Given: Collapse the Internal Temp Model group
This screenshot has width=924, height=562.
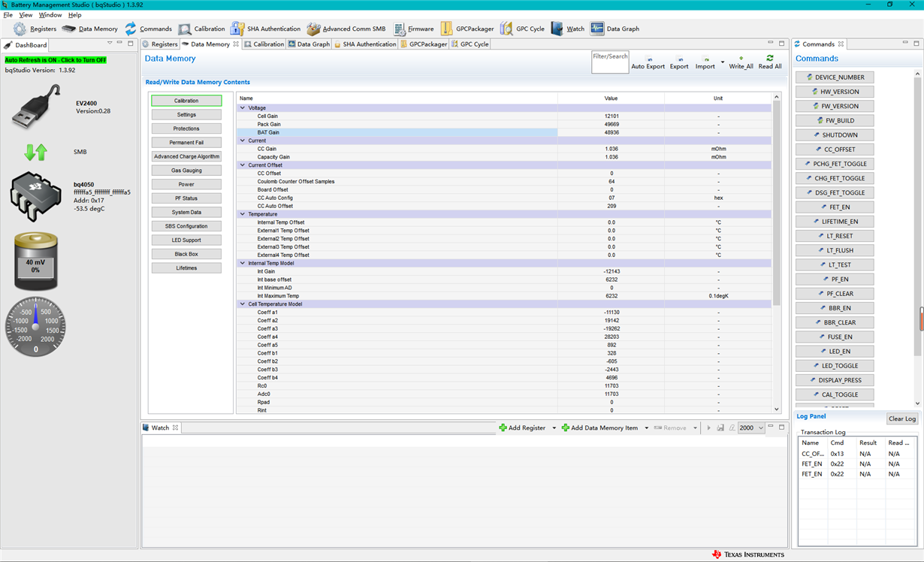Looking at the screenshot, I should pos(243,263).
